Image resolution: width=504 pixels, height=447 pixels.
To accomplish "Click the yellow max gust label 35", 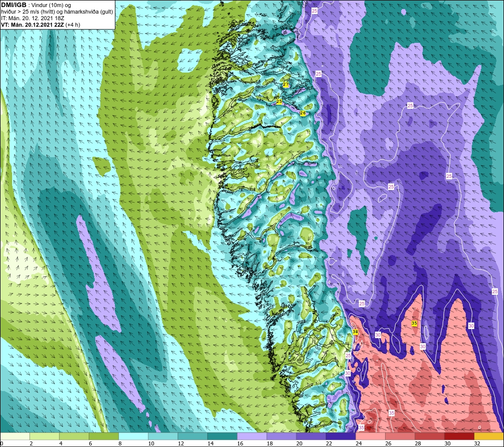I will coord(414,323).
